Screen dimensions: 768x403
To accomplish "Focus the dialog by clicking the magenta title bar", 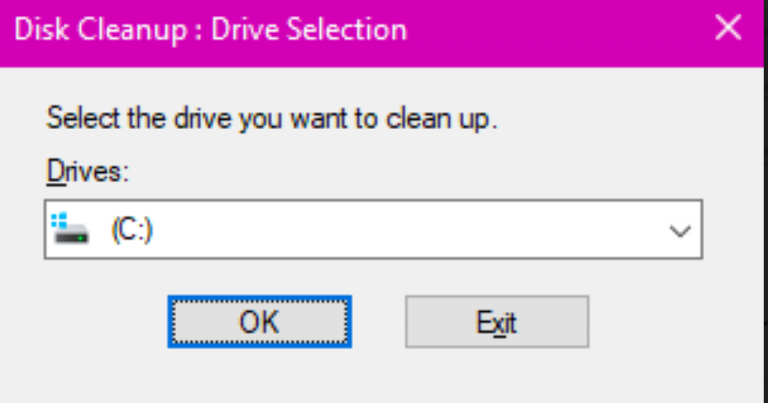I will pyautogui.click(x=539, y=32).
